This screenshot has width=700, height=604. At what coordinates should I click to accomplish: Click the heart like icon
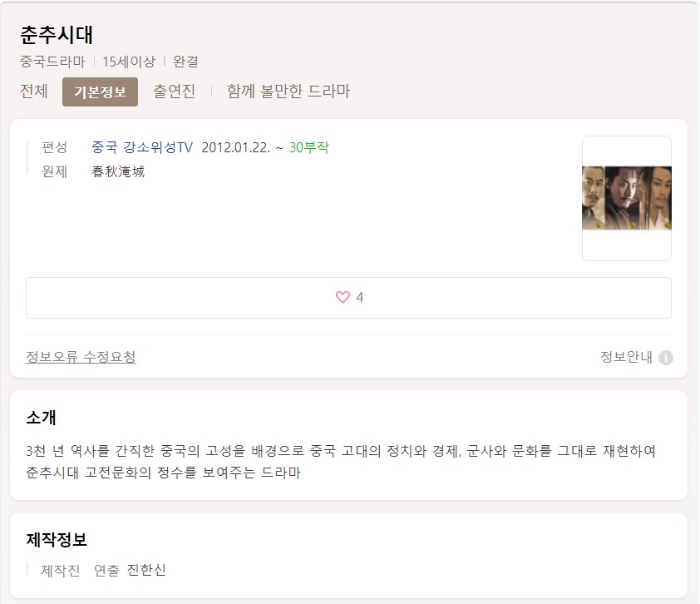point(343,297)
